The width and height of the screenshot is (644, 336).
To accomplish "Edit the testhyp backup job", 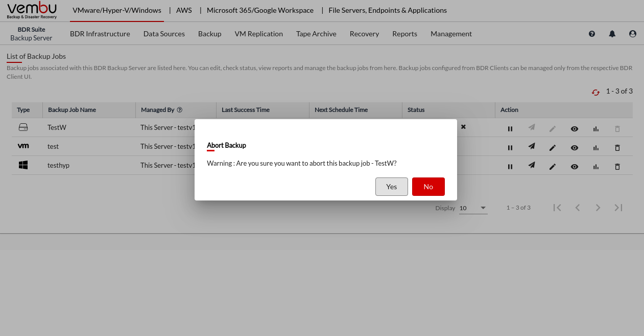I will (x=552, y=167).
